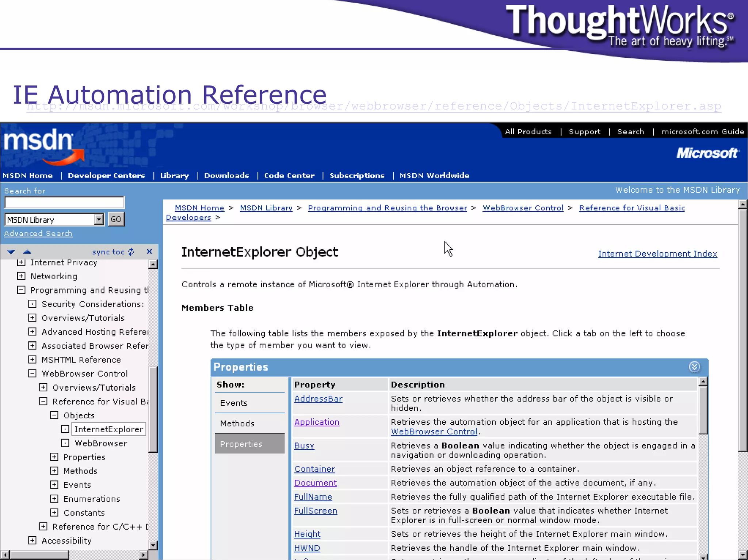This screenshot has height=560, width=748.
Task: Collapse the Reference for Visual Basic node
Action: coord(43,401)
